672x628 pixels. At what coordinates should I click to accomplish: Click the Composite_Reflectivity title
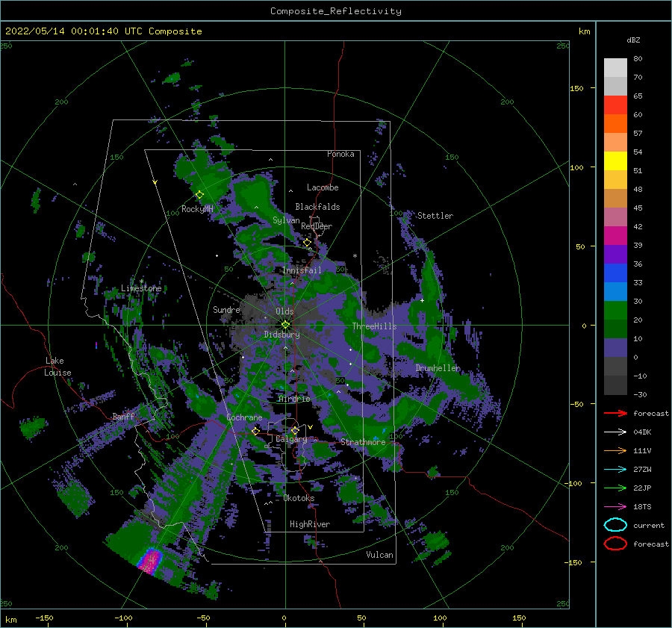pyautogui.click(x=336, y=11)
